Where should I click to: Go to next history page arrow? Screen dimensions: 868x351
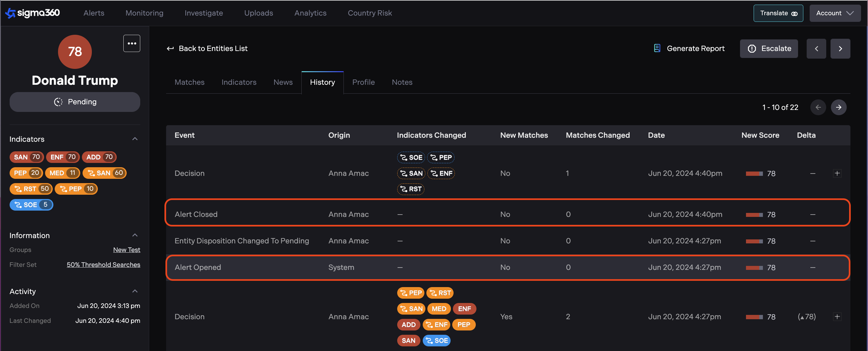tap(838, 107)
